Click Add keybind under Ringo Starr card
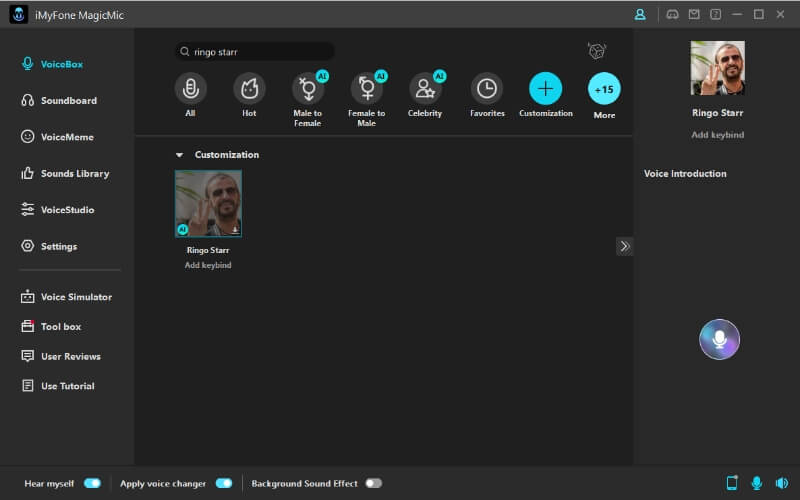This screenshot has width=800, height=500. pyautogui.click(x=208, y=265)
